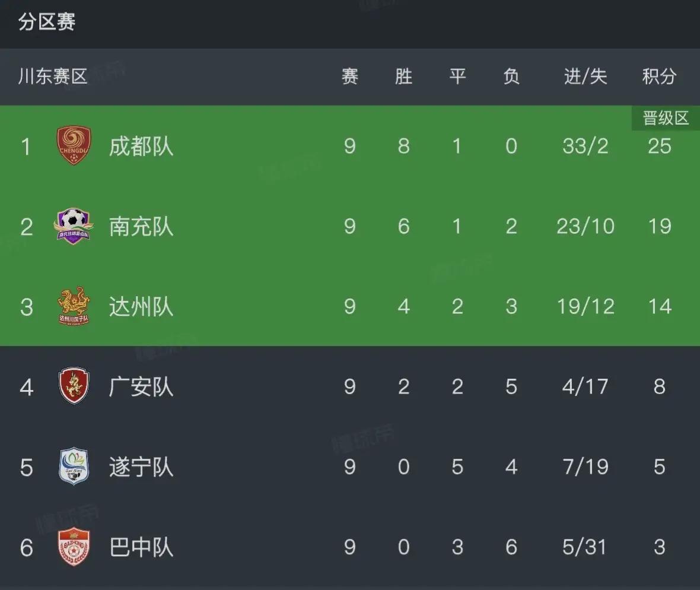Click the 川东赛区 division label

click(53, 77)
